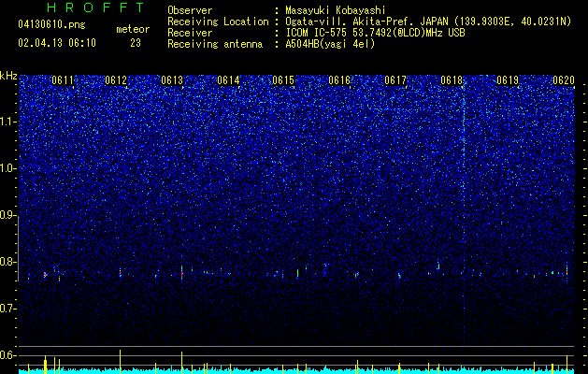Click the 0618 time marker
588x374 pixels.
coord(452,80)
